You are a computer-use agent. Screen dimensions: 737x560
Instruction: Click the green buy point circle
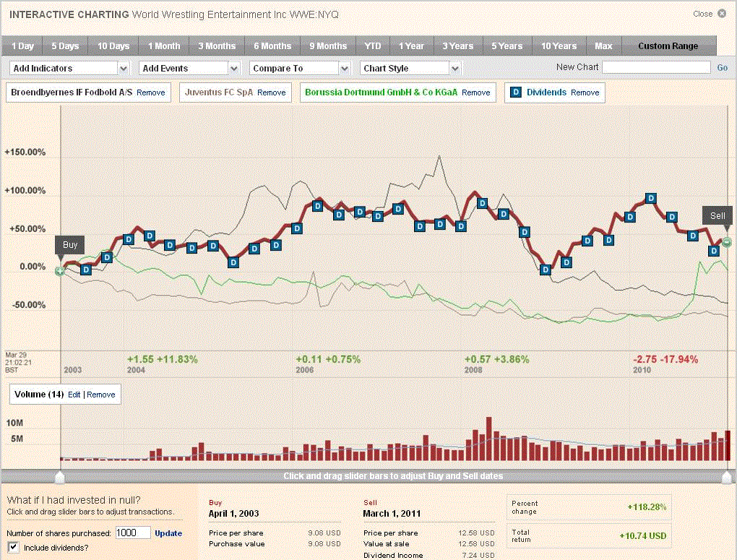[60, 271]
